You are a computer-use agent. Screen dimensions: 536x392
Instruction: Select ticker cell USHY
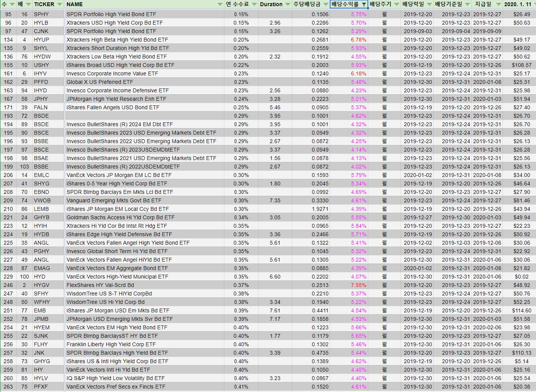pos(48,65)
